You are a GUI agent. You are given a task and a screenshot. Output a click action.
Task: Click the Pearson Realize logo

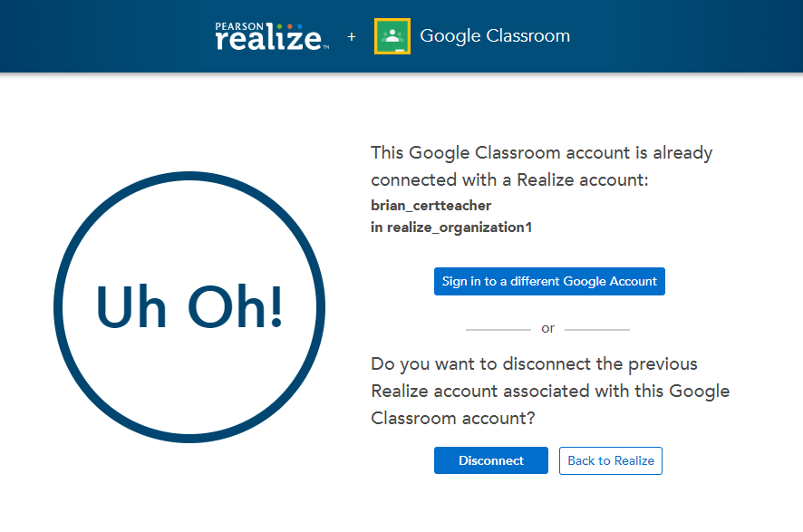270,38
